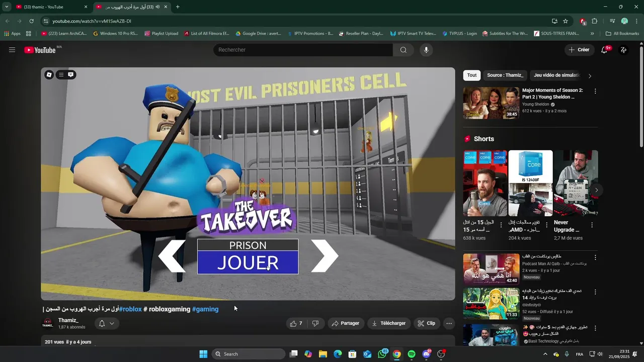Show next filter chips arrow
644x362 pixels.
[x=590, y=75]
